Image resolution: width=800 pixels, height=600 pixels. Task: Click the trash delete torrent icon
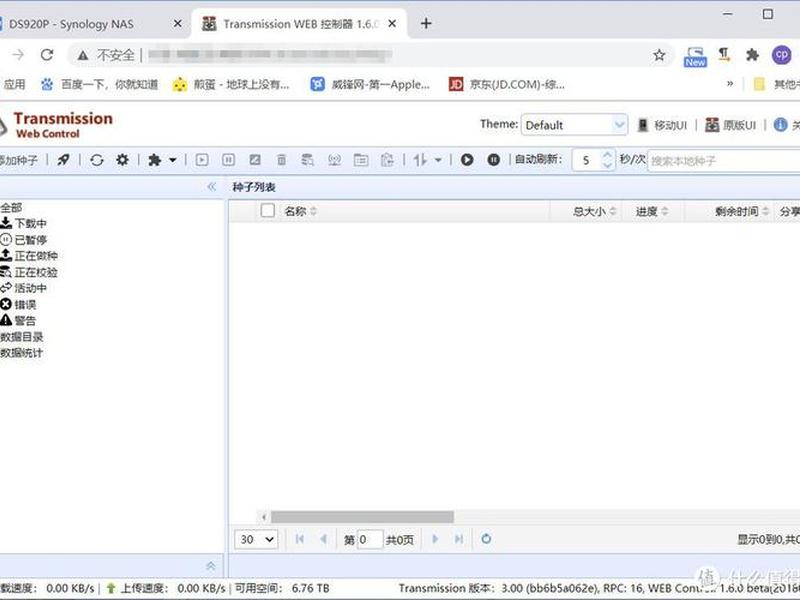(282, 160)
